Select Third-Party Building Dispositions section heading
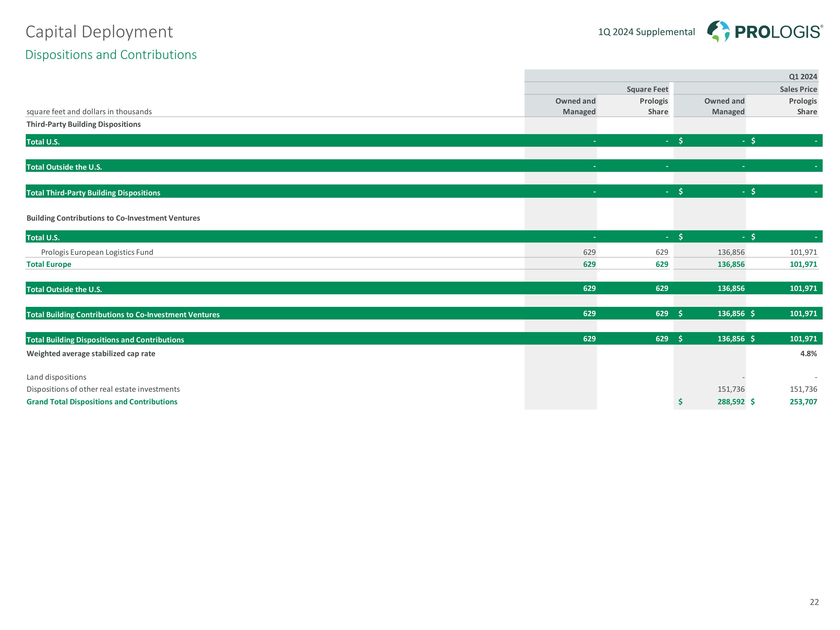Viewport: 840px width, 630px height. click(x=83, y=124)
